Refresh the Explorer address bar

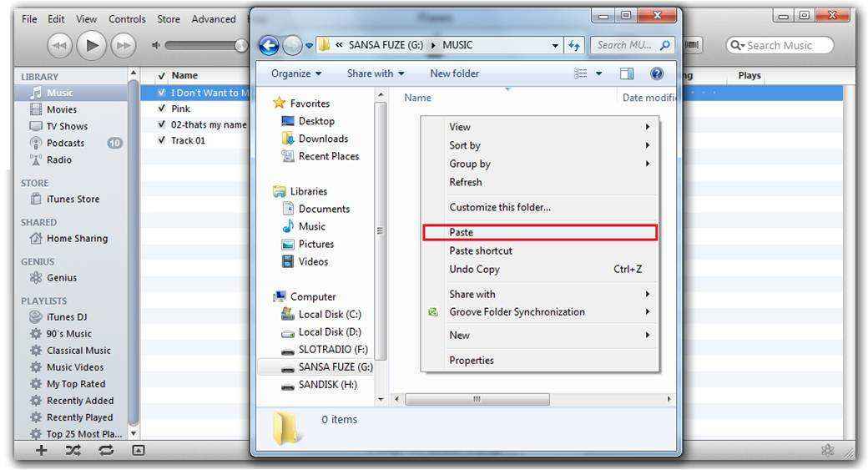(x=574, y=45)
